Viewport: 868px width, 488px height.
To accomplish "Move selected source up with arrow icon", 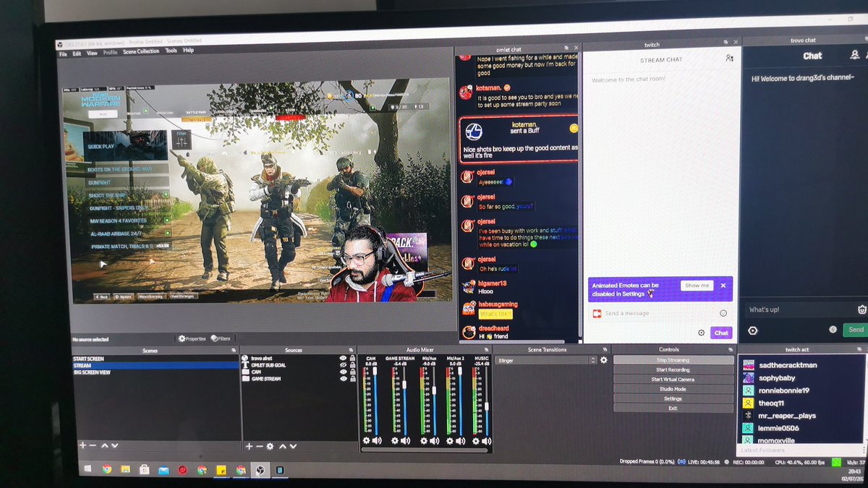I will pos(282,445).
